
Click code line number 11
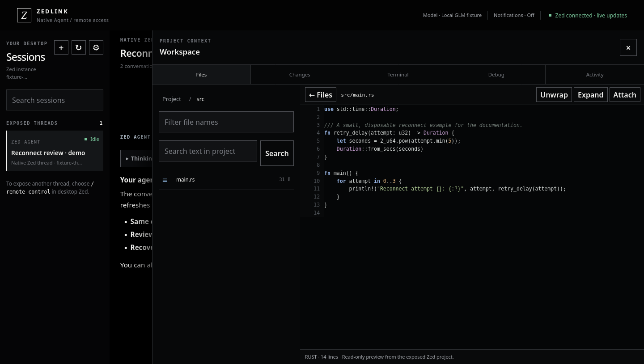pos(317,189)
